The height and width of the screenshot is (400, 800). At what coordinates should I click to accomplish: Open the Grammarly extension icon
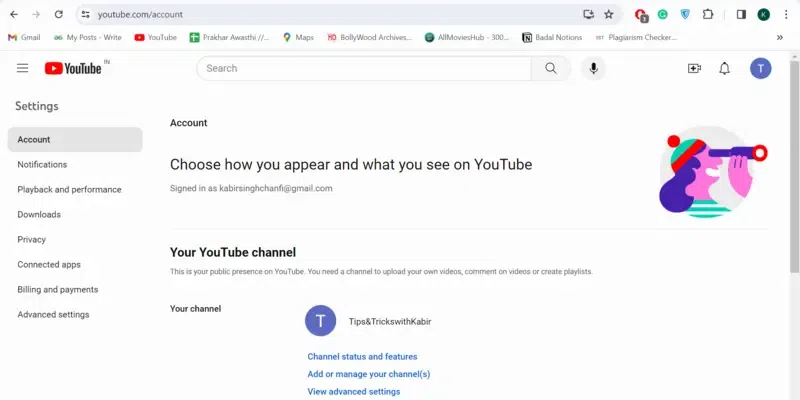[663, 14]
